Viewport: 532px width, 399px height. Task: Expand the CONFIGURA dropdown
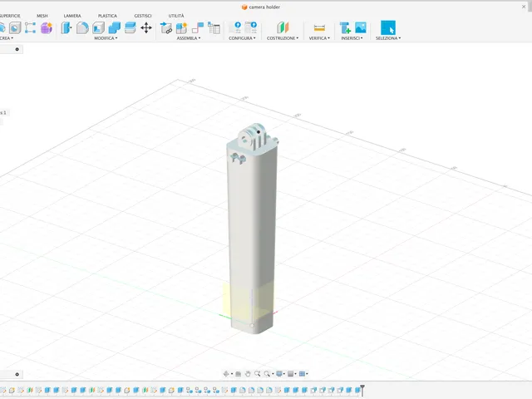[x=242, y=38]
